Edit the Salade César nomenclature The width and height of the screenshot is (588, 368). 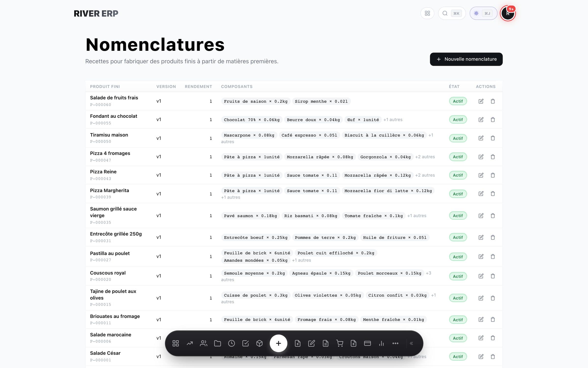click(481, 356)
